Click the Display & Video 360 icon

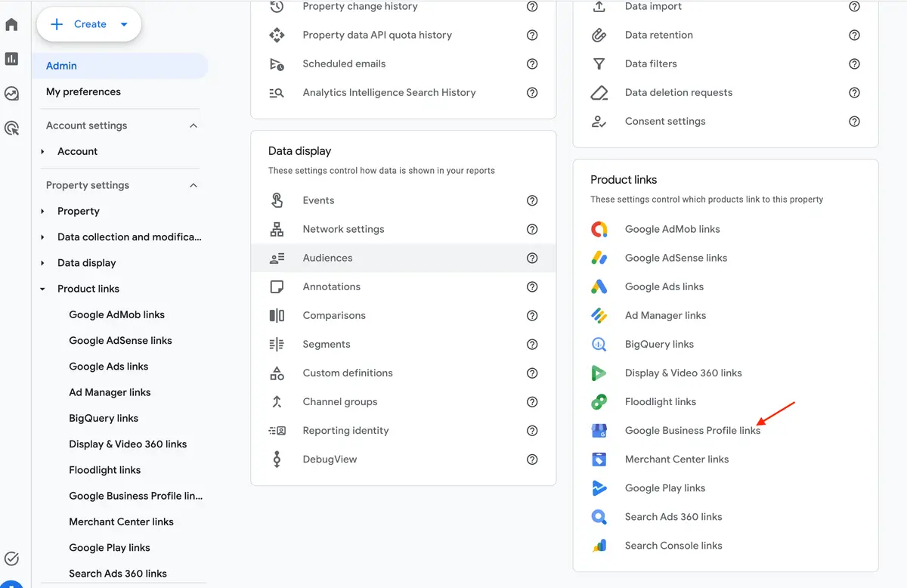(599, 373)
